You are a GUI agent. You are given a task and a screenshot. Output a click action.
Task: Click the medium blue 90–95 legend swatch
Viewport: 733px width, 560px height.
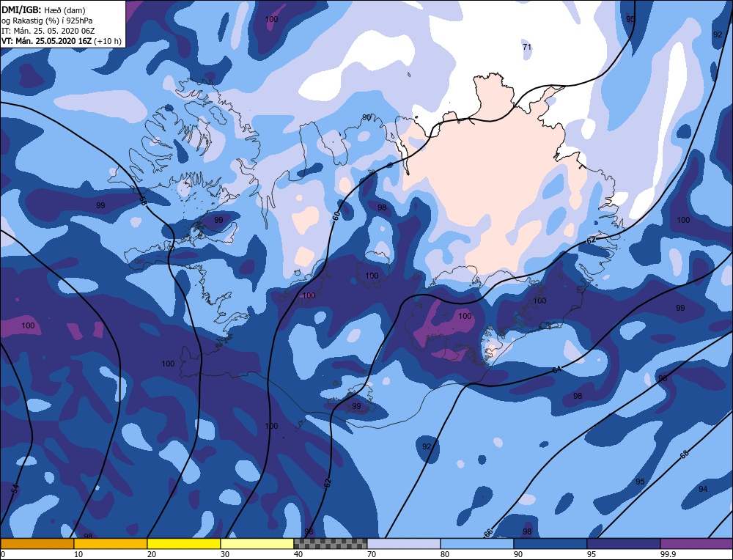pyautogui.click(x=550, y=544)
